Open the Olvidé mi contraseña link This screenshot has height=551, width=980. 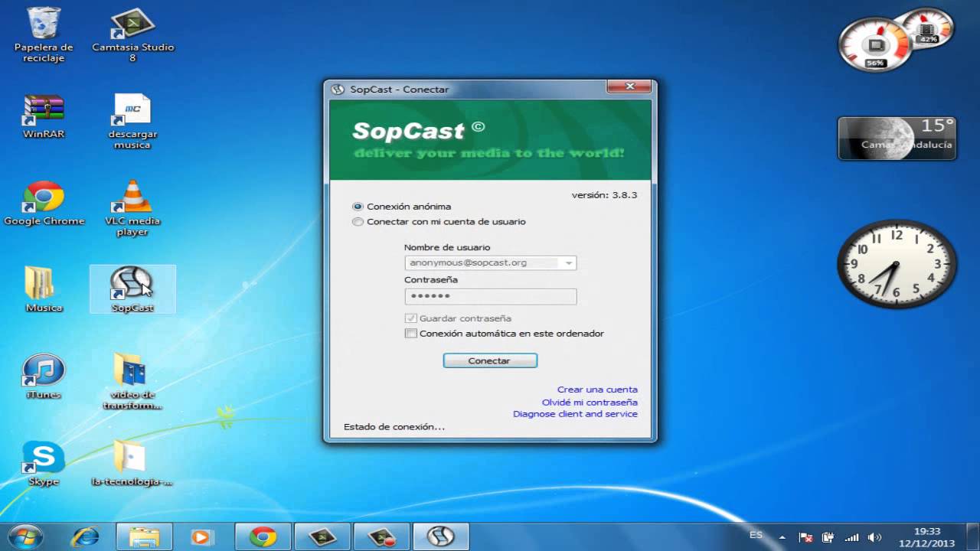590,402
